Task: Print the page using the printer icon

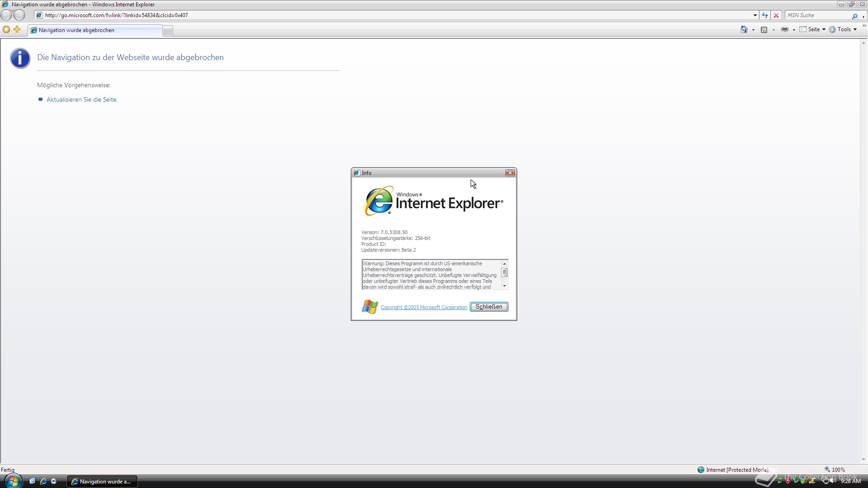Action: 784,30
